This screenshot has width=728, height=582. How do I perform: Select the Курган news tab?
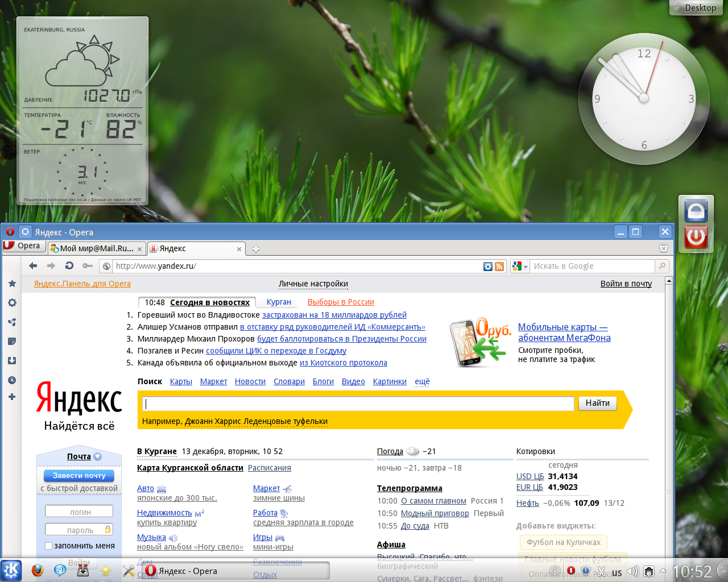(279, 302)
